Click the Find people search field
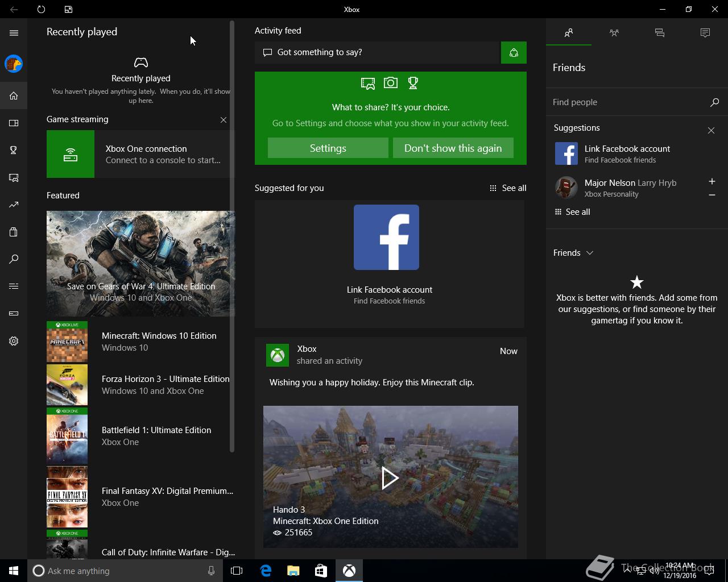Viewport: 728px width, 582px height. (x=628, y=102)
